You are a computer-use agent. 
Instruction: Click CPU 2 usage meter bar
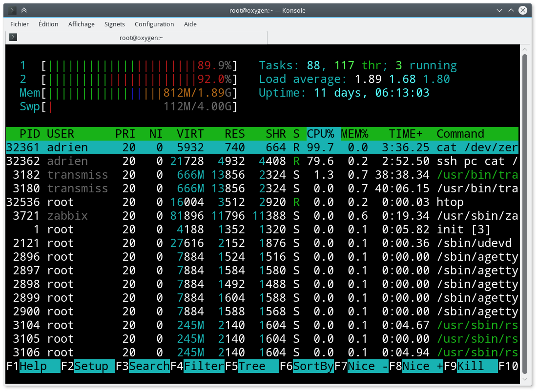click(x=139, y=79)
